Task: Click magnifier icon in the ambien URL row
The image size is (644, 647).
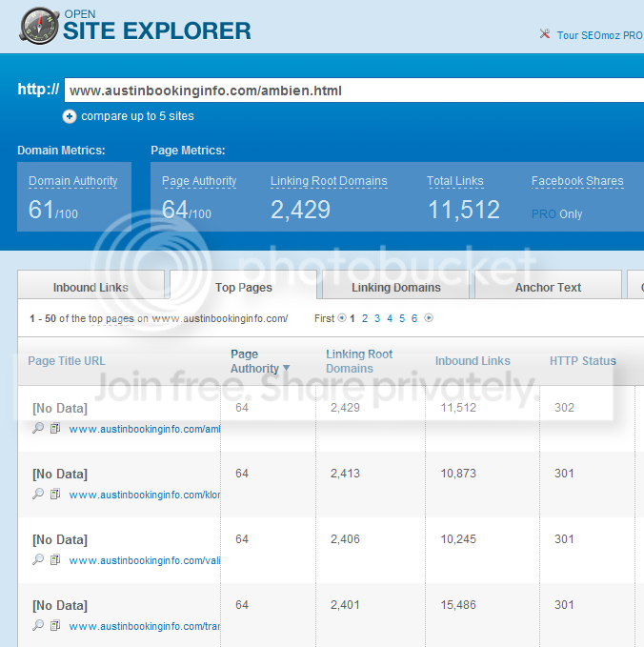Action: [x=38, y=428]
